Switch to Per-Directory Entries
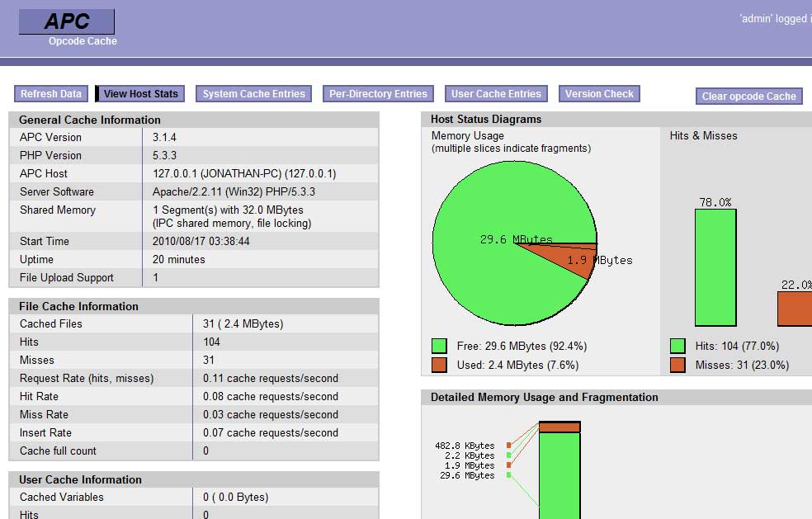The height and width of the screenshot is (519, 812). coord(377,93)
